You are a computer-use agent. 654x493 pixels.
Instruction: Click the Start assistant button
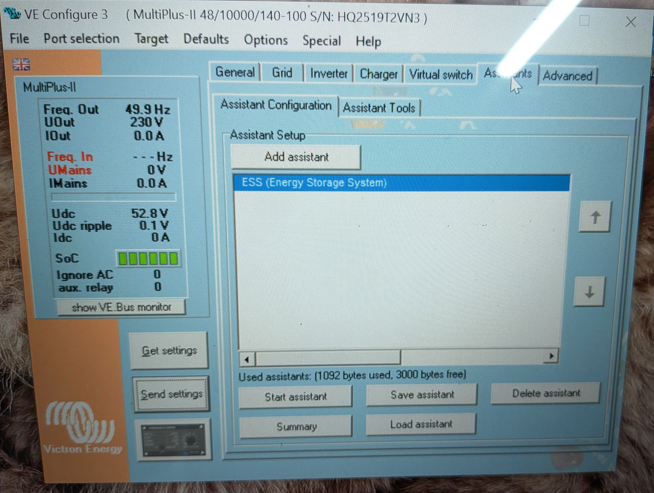296,397
